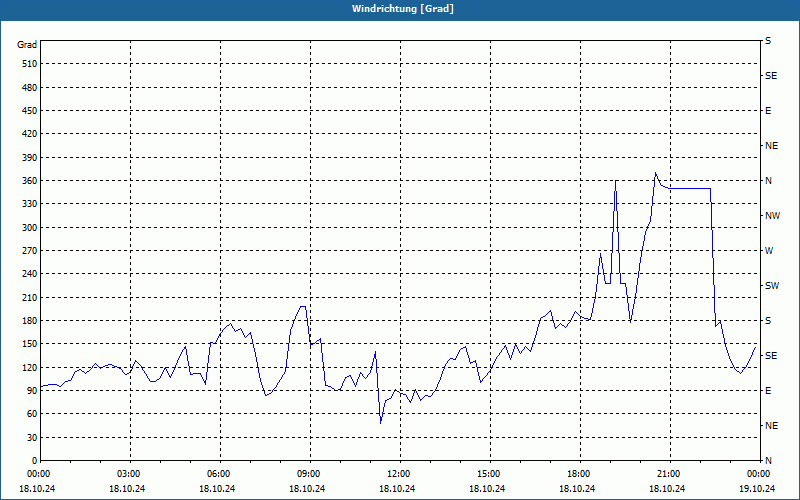Click the 09:00 time label
800x500 pixels.
[x=310, y=473]
